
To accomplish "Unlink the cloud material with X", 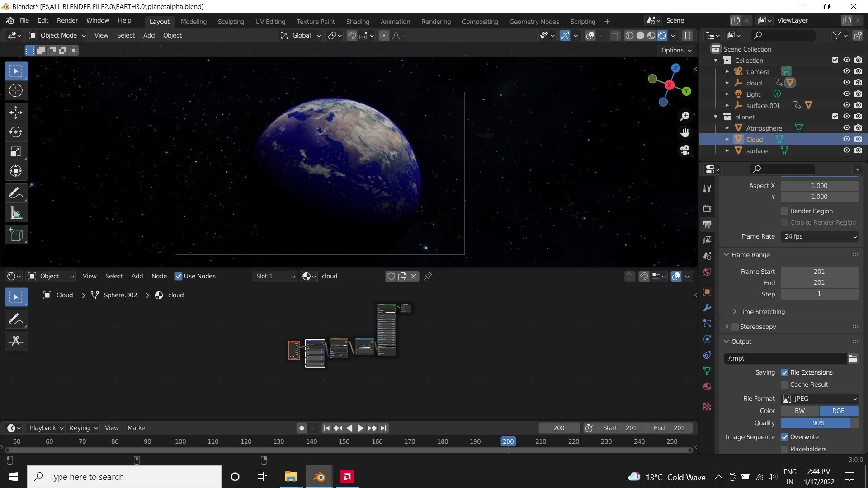I will coord(414,276).
